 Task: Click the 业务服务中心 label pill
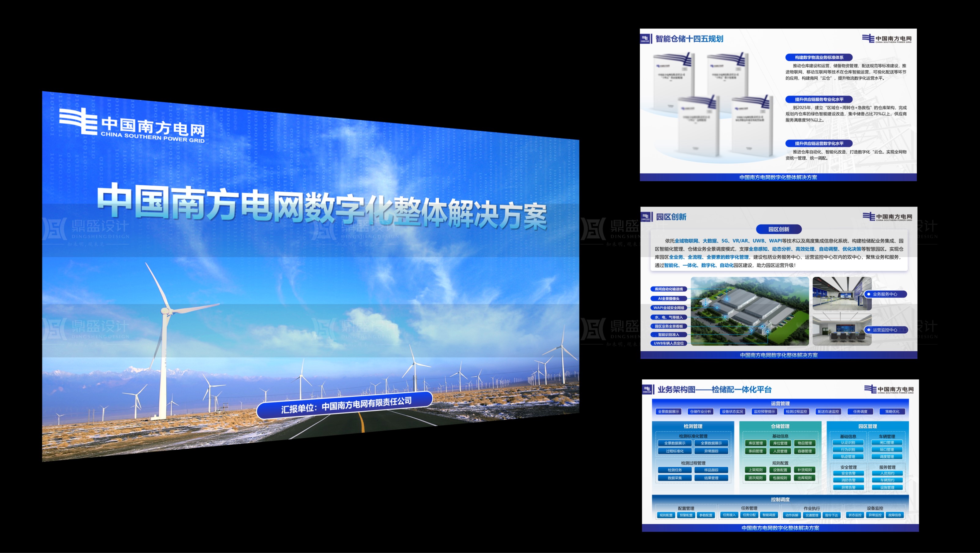(886, 294)
